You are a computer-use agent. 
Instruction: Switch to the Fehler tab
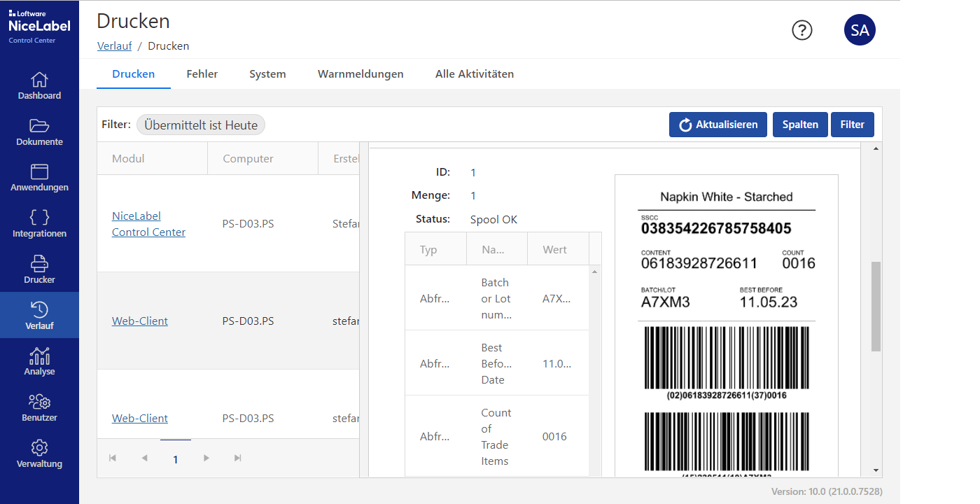pos(202,73)
